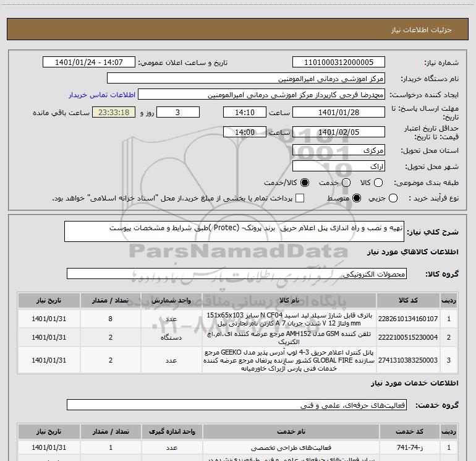This screenshot has height=461, width=476.
Task: Select the جزیی purchase type radio
Action: [393, 198]
